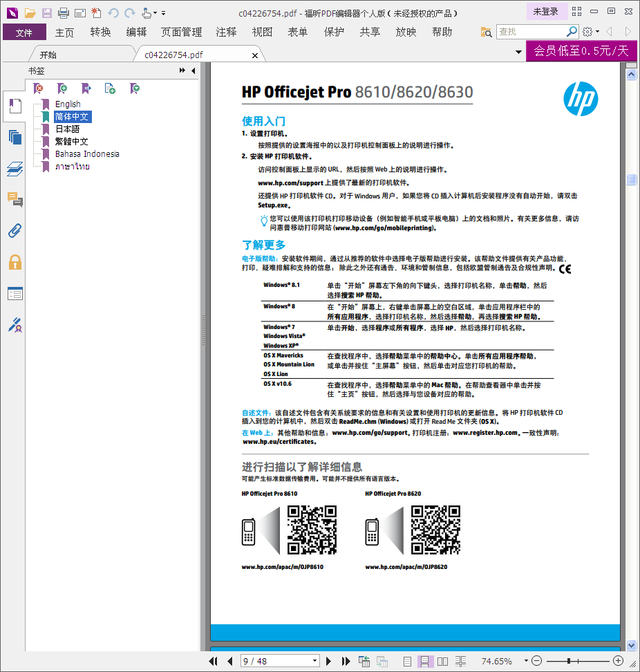Save the document with the disk icon
Image resolution: width=640 pixels, height=672 pixels.
pyautogui.click(x=47, y=13)
